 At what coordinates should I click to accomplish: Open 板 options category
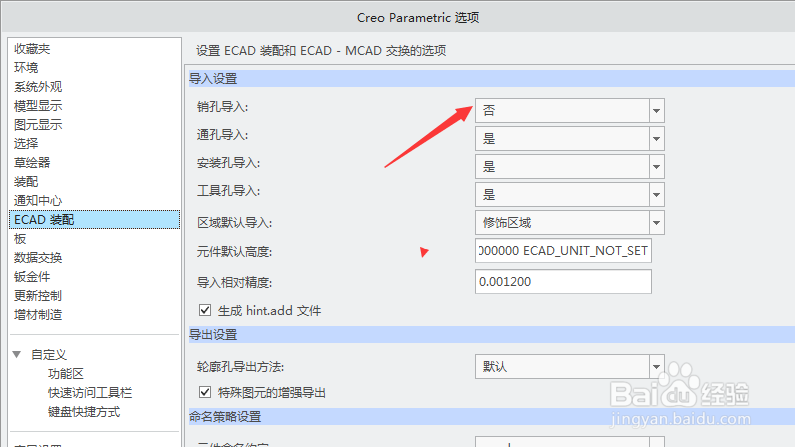click(x=20, y=239)
